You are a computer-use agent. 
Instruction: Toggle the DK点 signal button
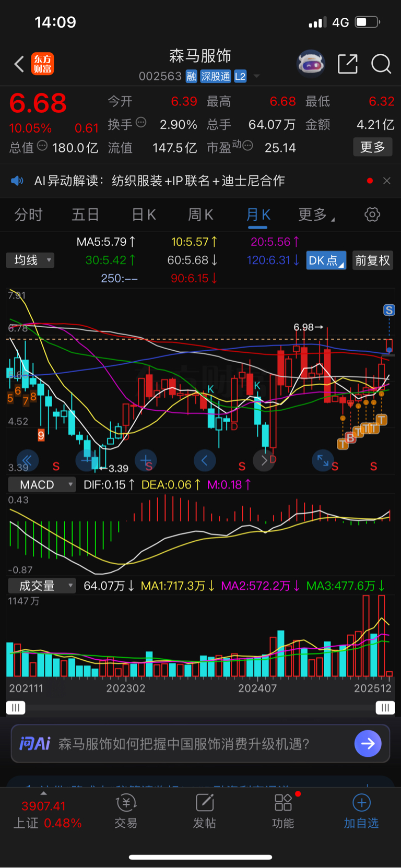[x=326, y=260]
